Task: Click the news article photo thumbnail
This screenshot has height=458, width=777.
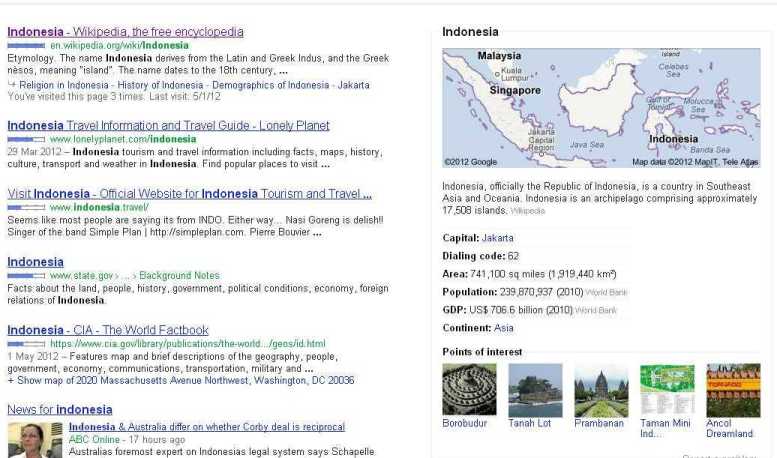Action: [35, 440]
